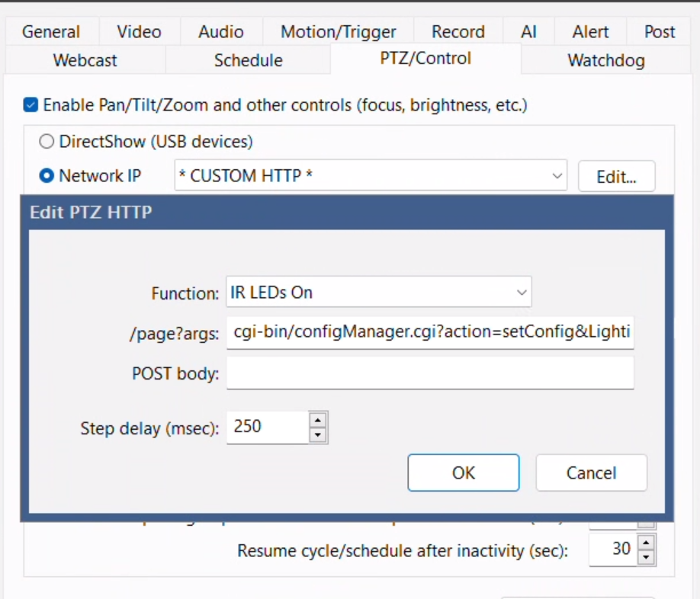Increase Resume cycle inactivity seconds
700x599 pixels.
point(646,542)
